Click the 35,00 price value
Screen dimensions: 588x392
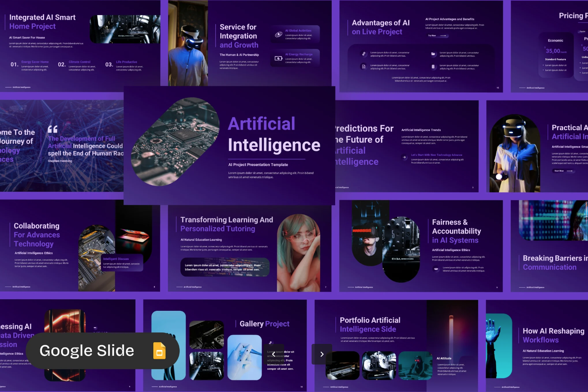click(553, 51)
